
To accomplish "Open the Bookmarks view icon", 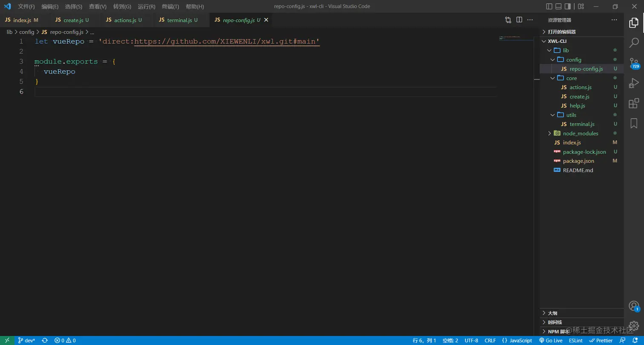I will (634, 123).
